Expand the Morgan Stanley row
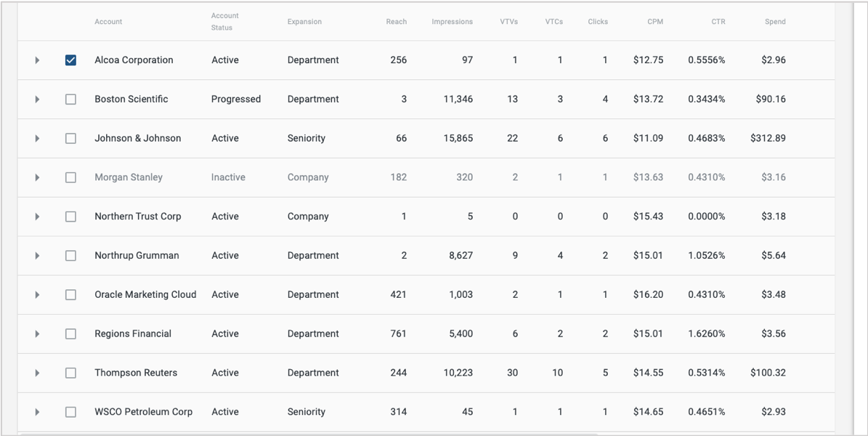Viewport: 868px width, 436px height. click(37, 177)
